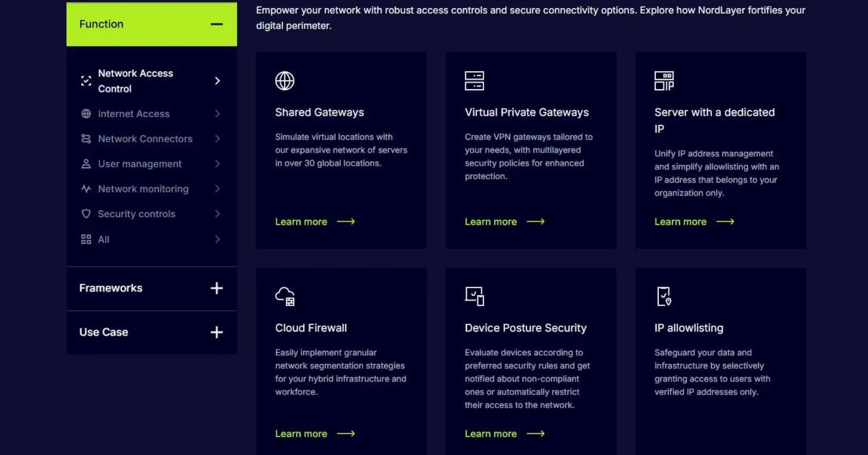The height and width of the screenshot is (455, 868).
Task: Click the arrow beside Virtual Private Gateways Learn more
Action: 536,222
